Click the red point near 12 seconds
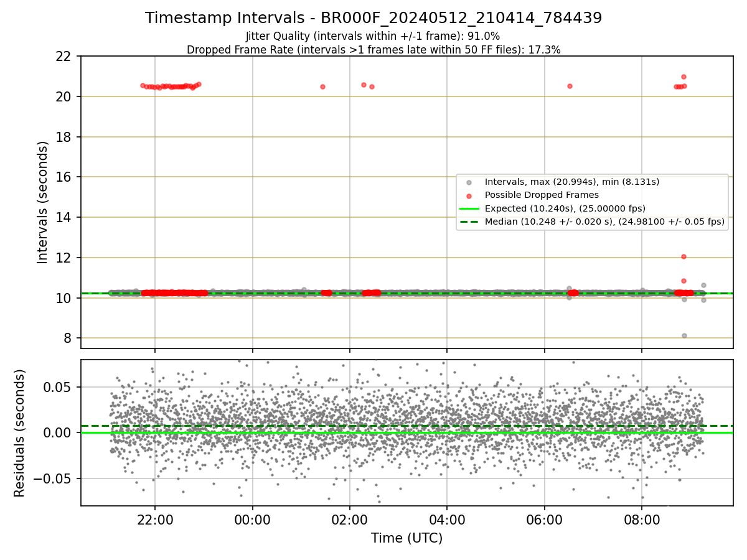Screen dimensions: 747x560 (684, 256)
